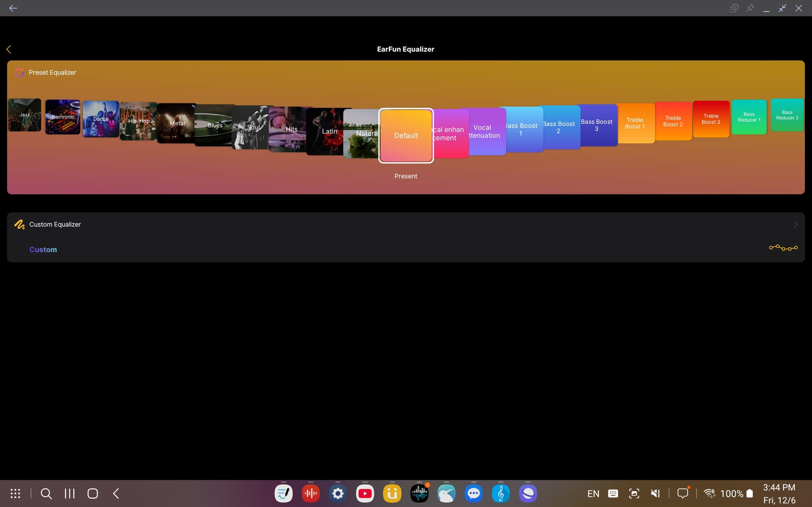
Task: Select Bass Boost 2 preset
Action: pos(561,127)
